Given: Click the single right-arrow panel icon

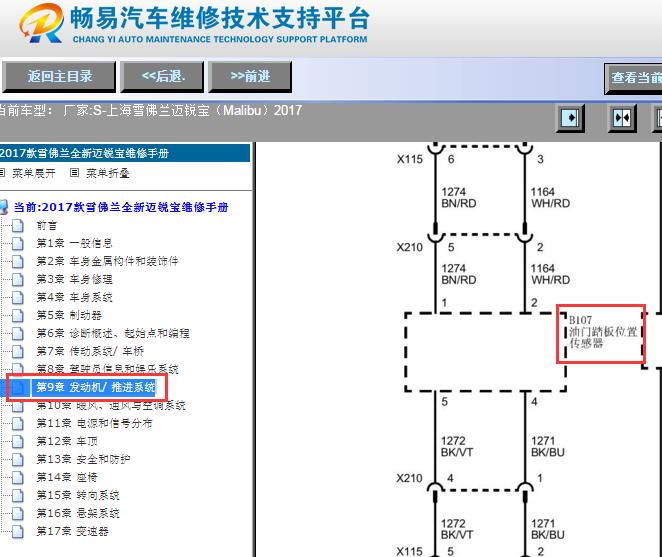Looking at the screenshot, I should 570,118.
